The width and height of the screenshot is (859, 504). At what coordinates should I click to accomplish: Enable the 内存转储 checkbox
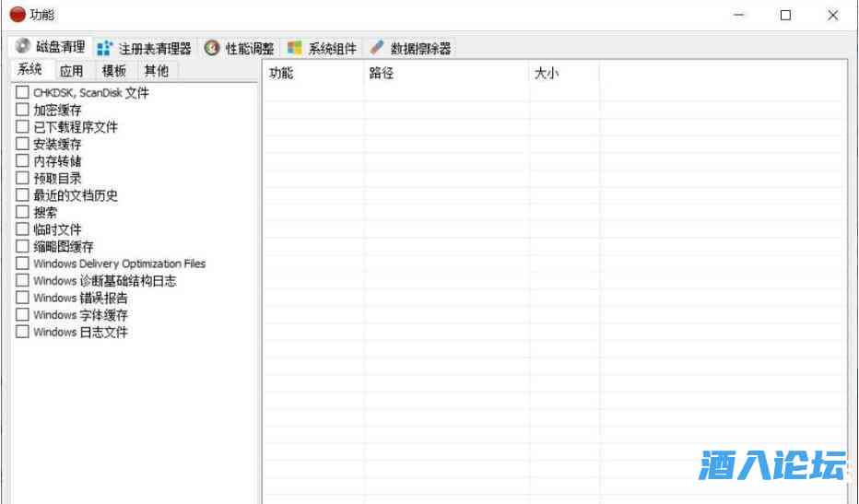coord(22,160)
